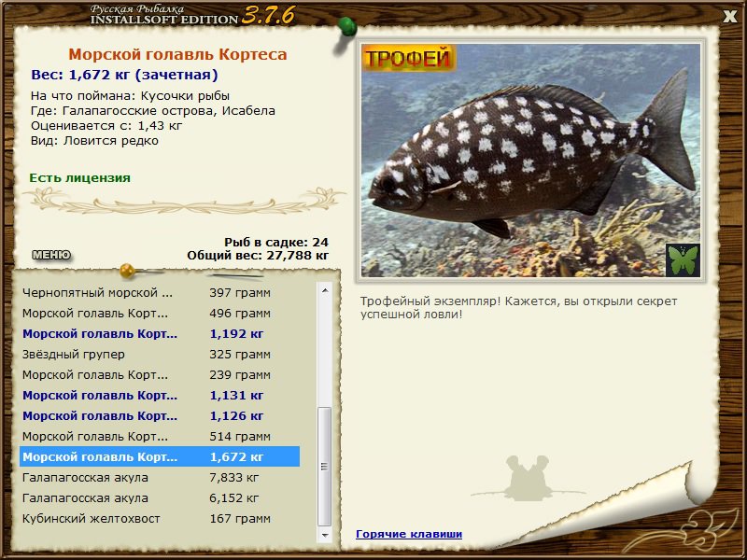The height and width of the screenshot is (560, 747).
Task: Click the green butterfly icon on the photo
Action: [x=683, y=260]
